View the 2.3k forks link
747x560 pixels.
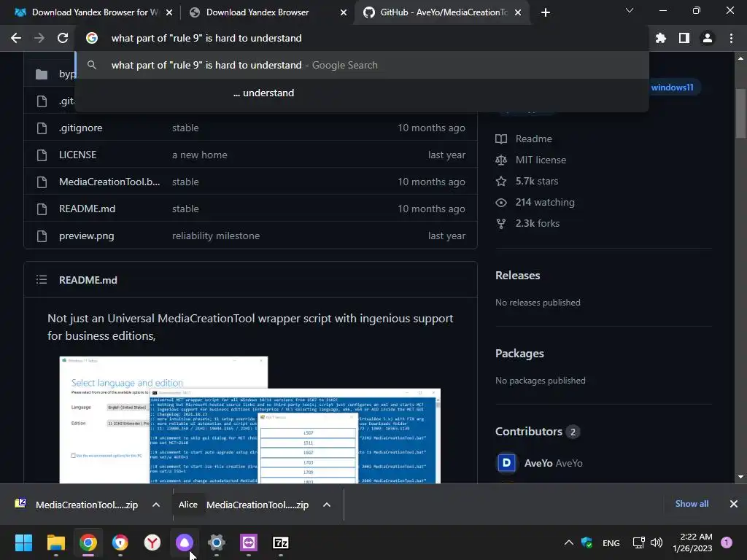tap(538, 223)
